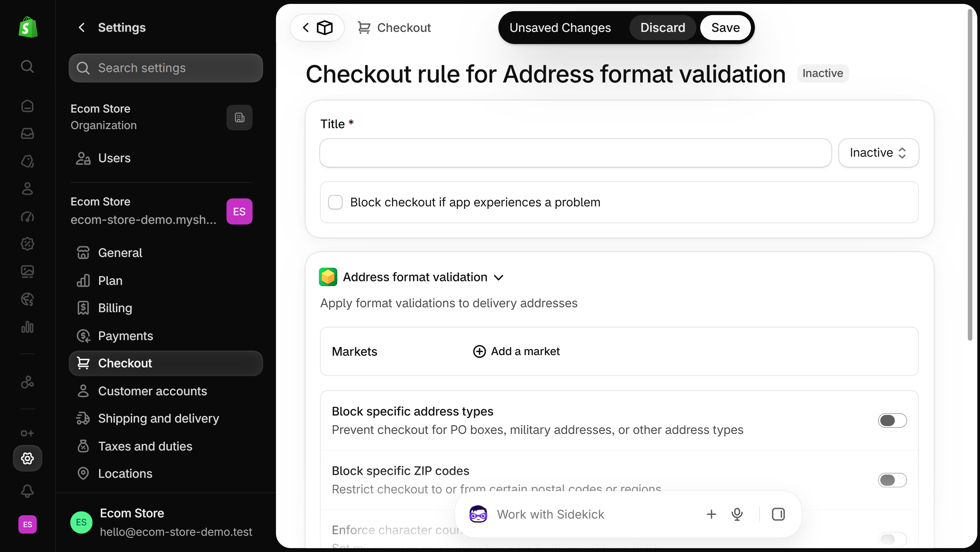
Task: Click the Settings gear icon in the left rail
Action: tap(27, 458)
